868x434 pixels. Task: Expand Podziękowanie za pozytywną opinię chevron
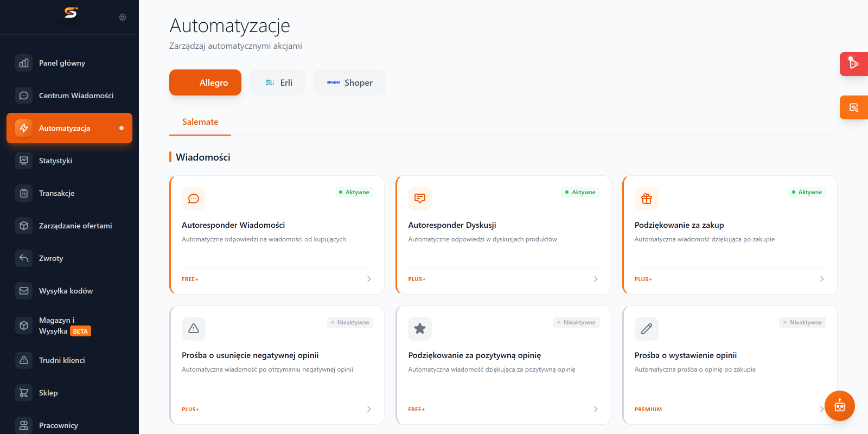pos(596,409)
